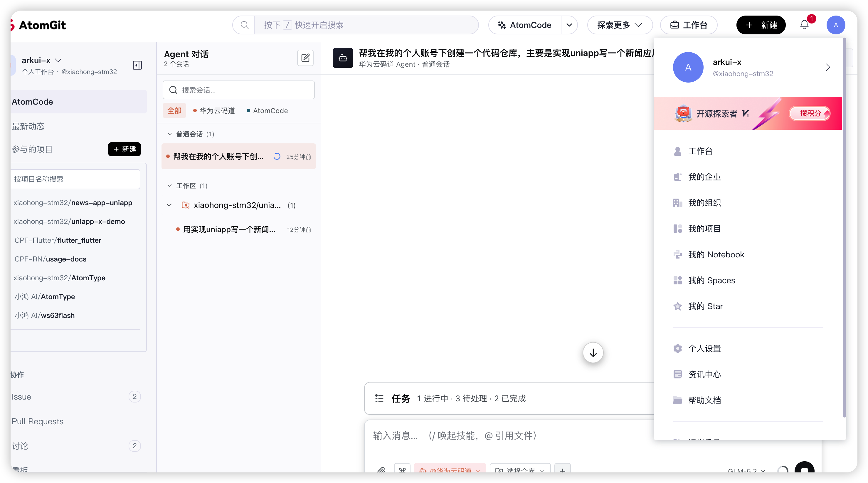Image resolution: width=868 pixels, height=483 pixels.
Task: Open project 小鸿 AI/ws63flash
Action: click(x=44, y=316)
